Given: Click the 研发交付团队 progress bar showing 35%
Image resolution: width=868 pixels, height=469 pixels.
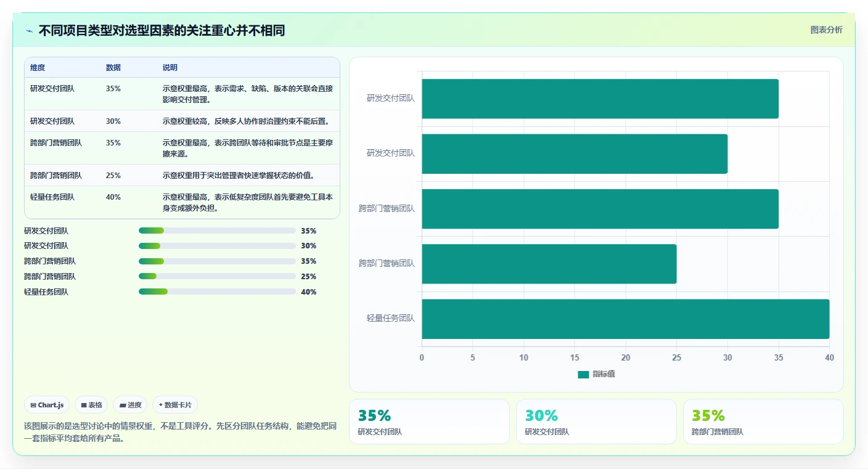Looking at the screenshot, I should (x=218, y=230).
